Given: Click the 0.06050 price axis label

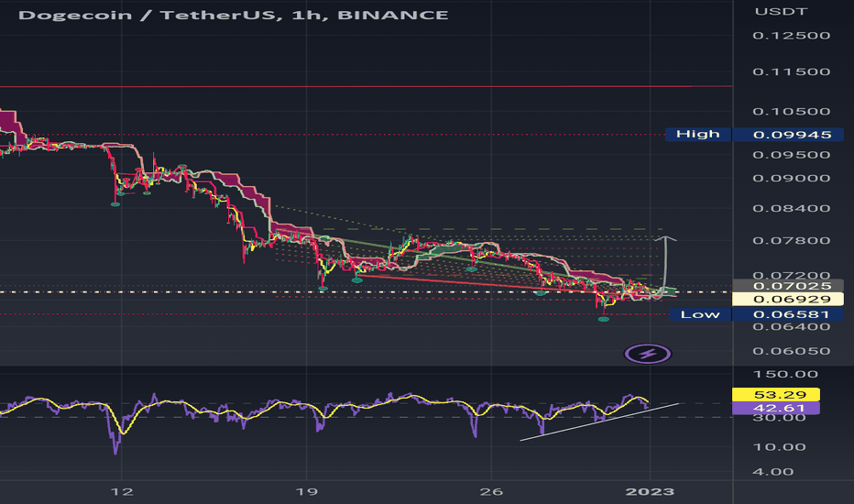Looking at the screenshot, I should coord(792,351).
